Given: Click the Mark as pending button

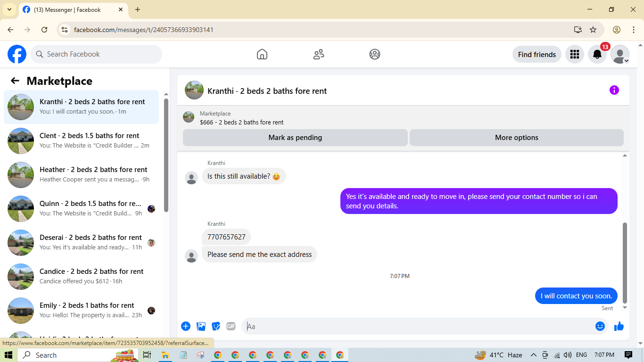Looking at the screenshot, I should (295, 138).
